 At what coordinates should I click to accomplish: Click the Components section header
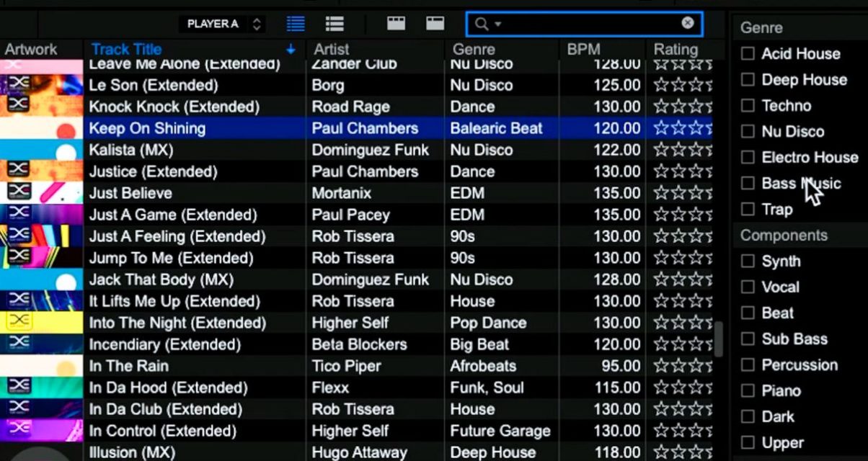pyautogui.click(x=783, y=235)
